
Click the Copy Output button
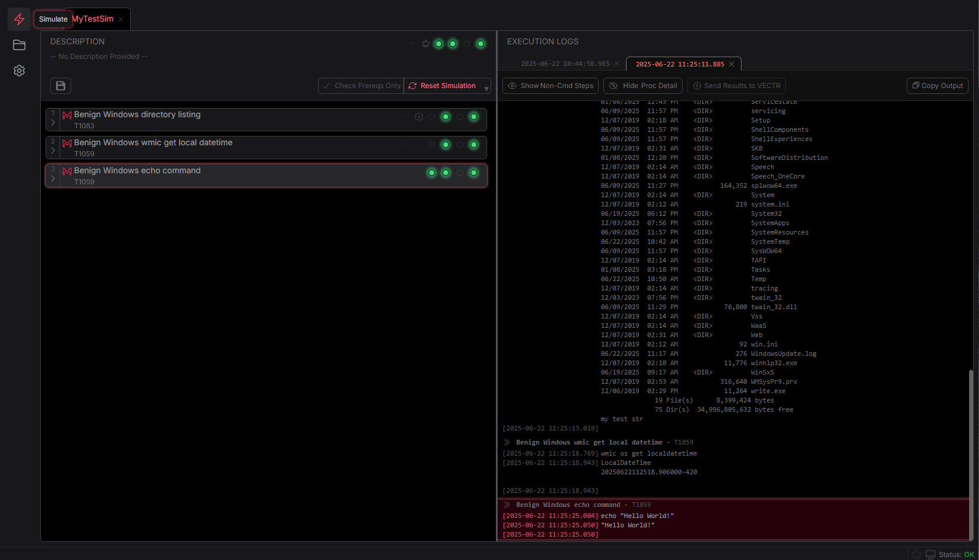[x=936, y=86]
